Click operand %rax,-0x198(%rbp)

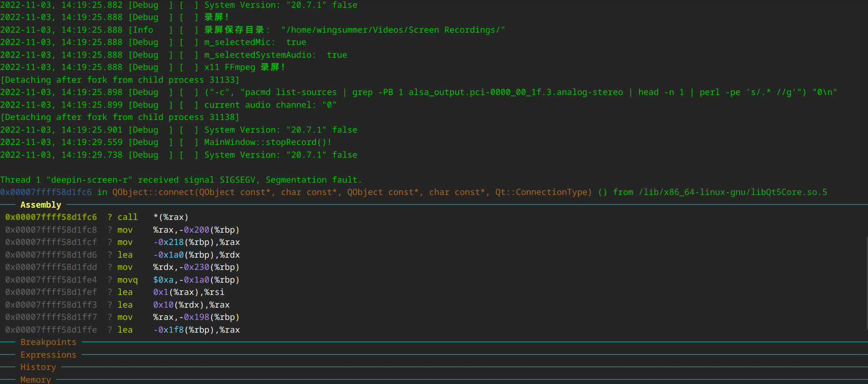click(x=196, y=317)
